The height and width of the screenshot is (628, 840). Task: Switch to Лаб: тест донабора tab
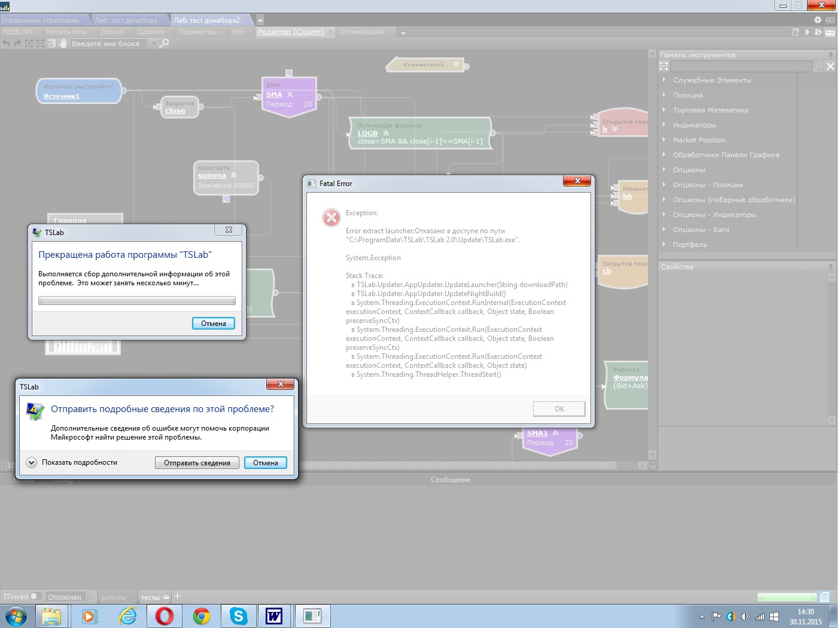click(x=126, y=20)
